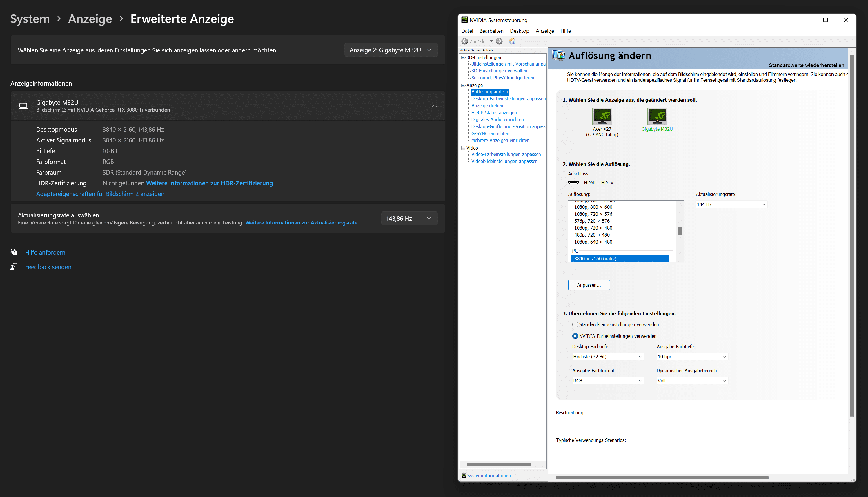Click the Feedback senden icon in Settings
The height and width of the screenshot is (497, 868).
pos(14,266)
